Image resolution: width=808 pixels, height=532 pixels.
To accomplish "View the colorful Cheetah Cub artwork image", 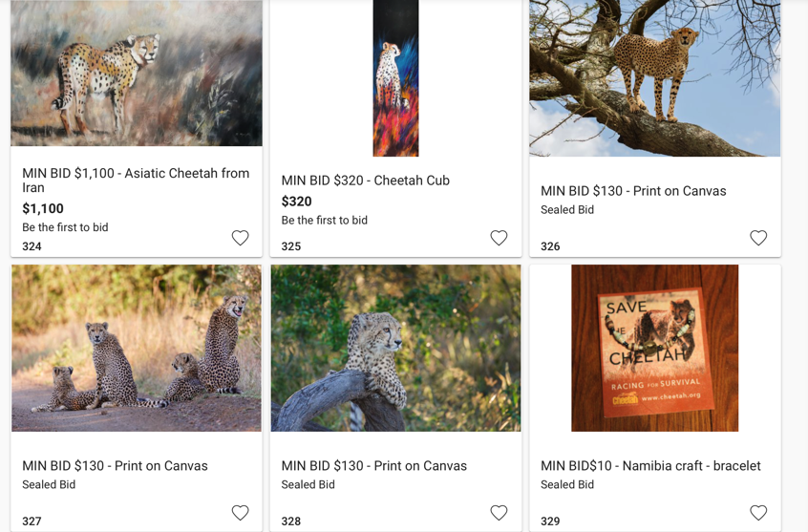I will pyautogui.click(x=395, y=78).
